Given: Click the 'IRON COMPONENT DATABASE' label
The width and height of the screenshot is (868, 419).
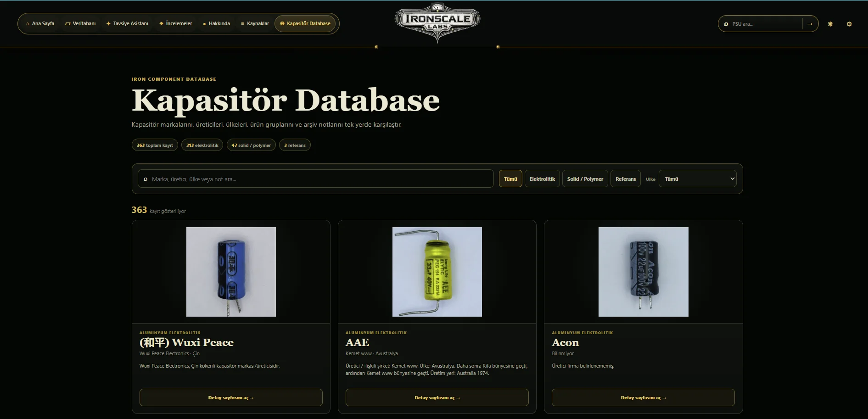Looking at the screenshot, I should (174, 79).
